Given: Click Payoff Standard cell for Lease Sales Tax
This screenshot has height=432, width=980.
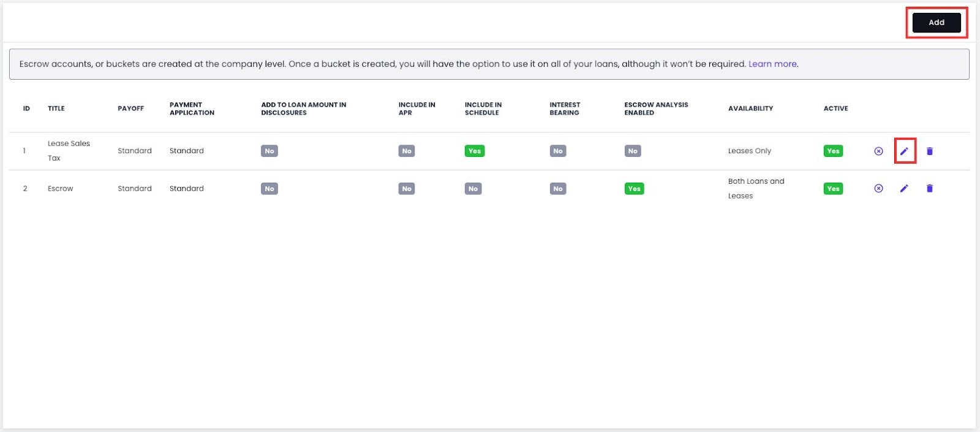Looking at the screenshot, I should (135, 151).
